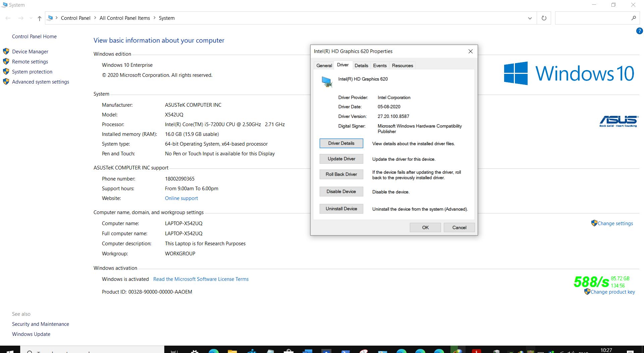644x353 pixels.
Task: Click Change product key
Action: [x=612, y=292]
